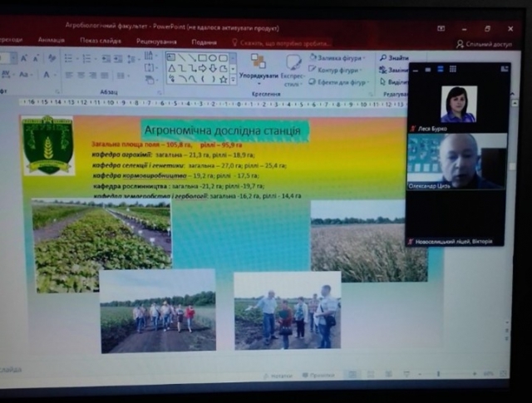Open the Анімація tab
Viewport: 532px width, 403px height.
coord(52,40)
